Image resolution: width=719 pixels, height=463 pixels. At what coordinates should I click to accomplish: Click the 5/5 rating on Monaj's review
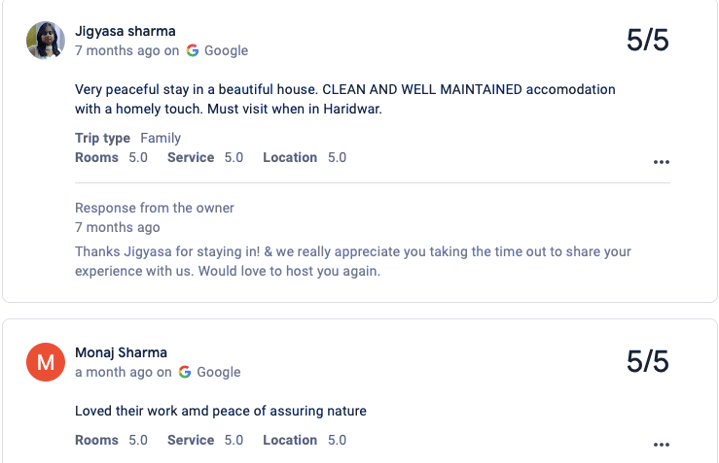tap(647, 361)
